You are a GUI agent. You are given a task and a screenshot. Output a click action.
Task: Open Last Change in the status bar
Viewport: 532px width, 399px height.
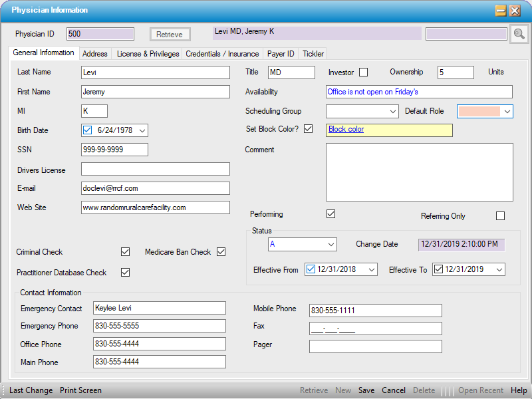31,390
